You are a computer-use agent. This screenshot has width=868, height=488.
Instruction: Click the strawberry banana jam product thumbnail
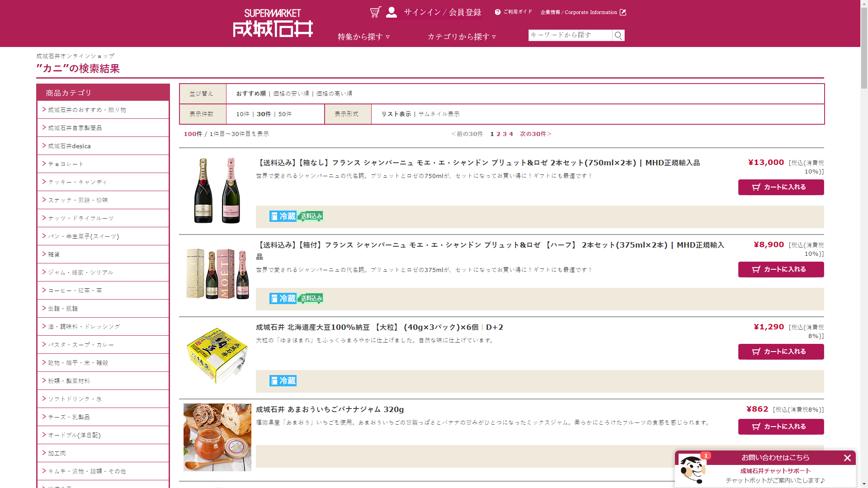(x=217, y=437)
